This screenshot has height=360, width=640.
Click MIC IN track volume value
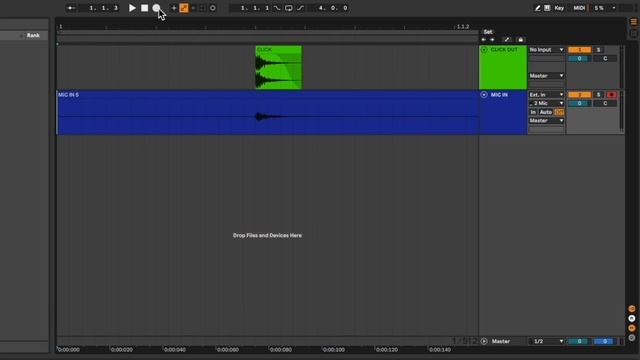(x=579, y=103)
